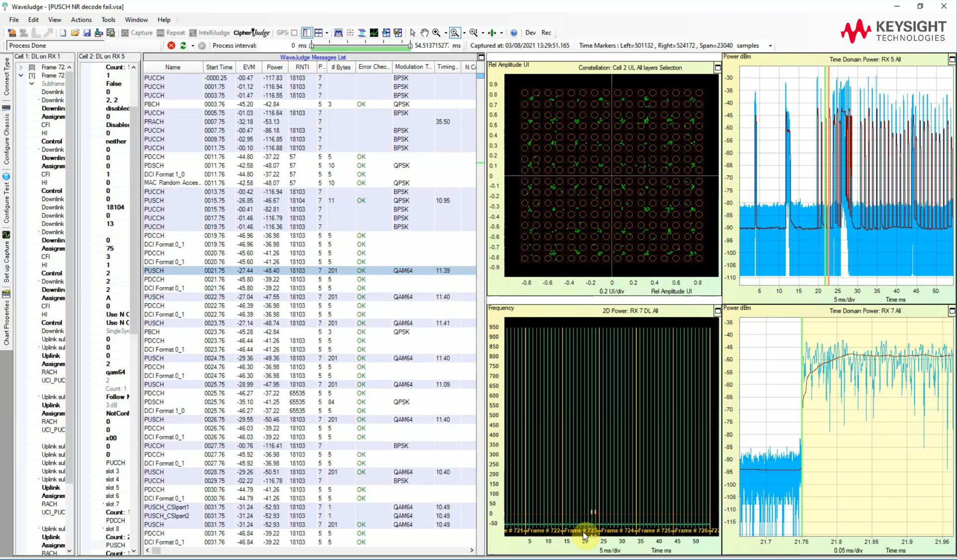Maximize the Constellation chart panel
The width and height of the screenshot is (957, 560).
point(718,67)
